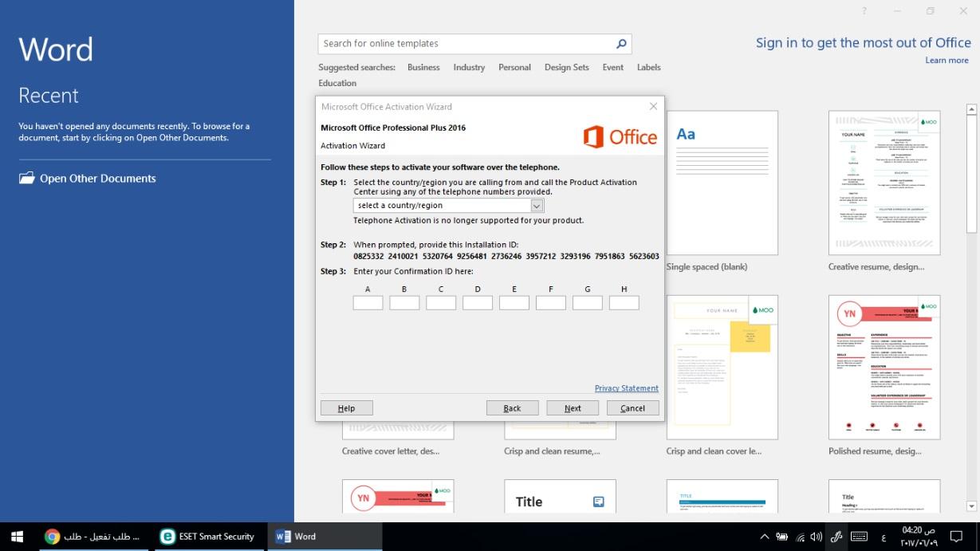Screen dimensions: 980x551
Task: Click Confirmation ID field H
Action: 624,303
